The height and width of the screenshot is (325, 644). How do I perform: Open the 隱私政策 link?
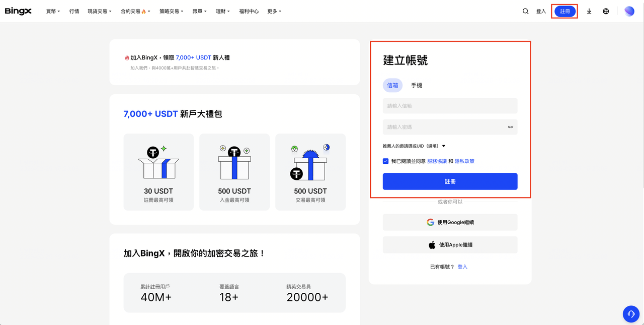[464, 161]
